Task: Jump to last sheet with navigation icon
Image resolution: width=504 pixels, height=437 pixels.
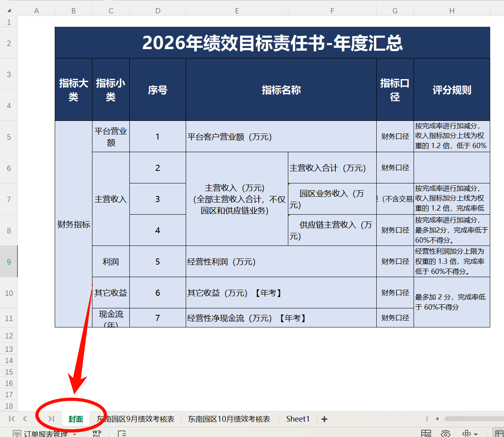Action: click(51, 419)
